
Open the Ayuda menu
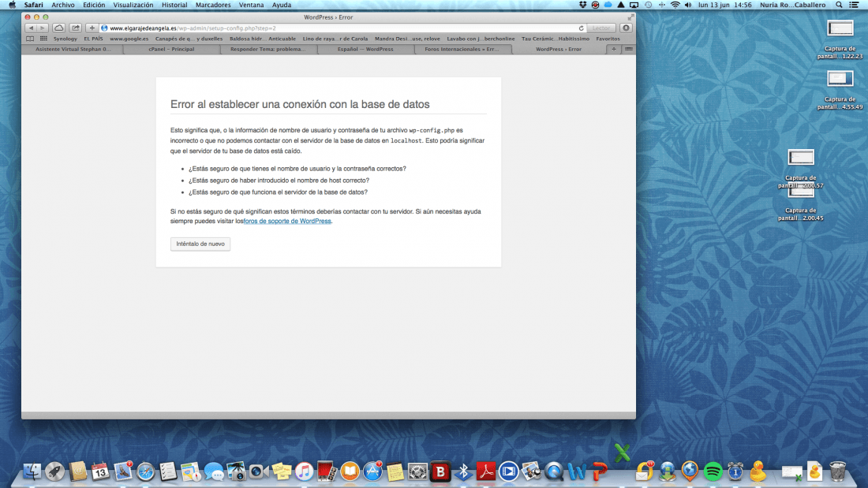[282, 5]
